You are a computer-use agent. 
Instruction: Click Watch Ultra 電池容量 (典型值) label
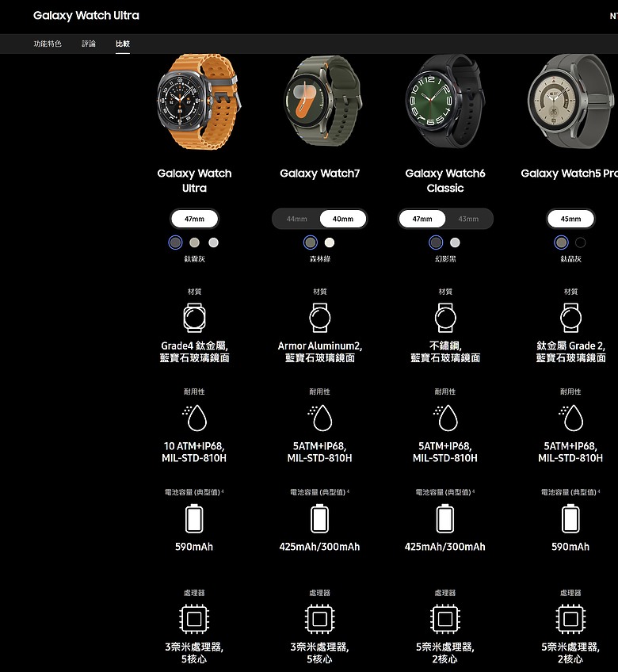[x=194, y=492]
